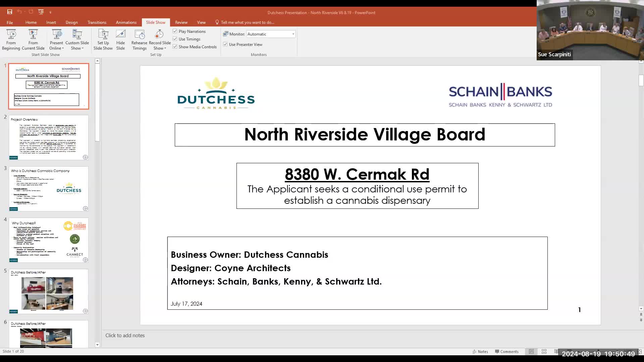This screenshot has width=644, height=362.
Task: Open the Home ribbon tab
Action: point(31,22)
